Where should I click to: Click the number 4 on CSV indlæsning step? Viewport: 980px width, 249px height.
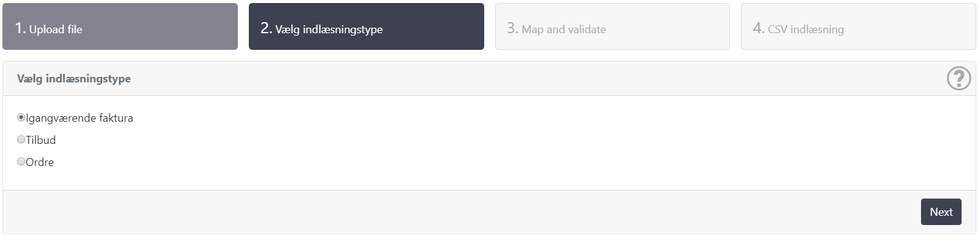pyautogui.click(x=757, y=28)
